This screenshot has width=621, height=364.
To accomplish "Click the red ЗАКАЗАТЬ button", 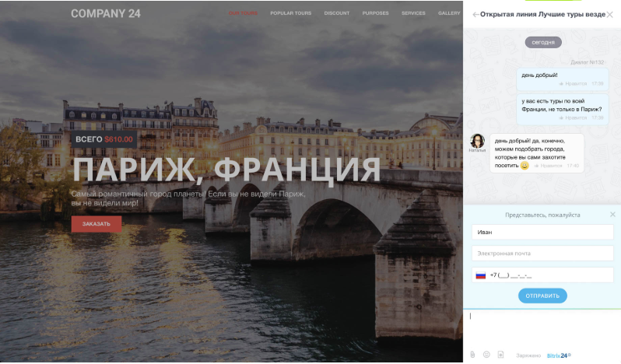I will (x=96, y=224).
